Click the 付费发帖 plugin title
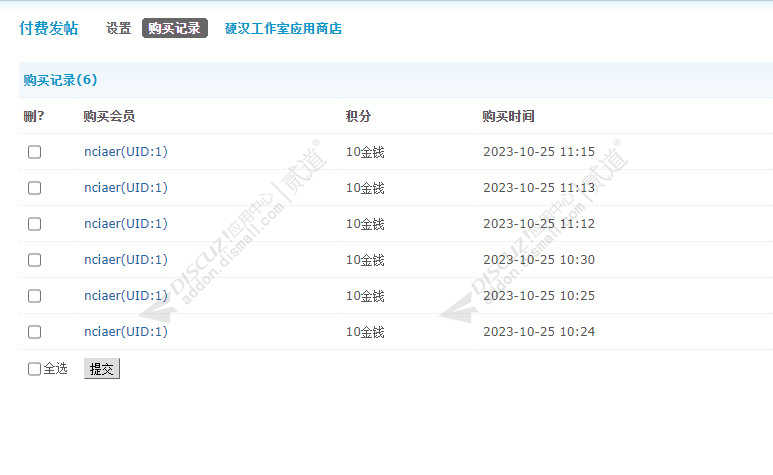 pos(48,28)
